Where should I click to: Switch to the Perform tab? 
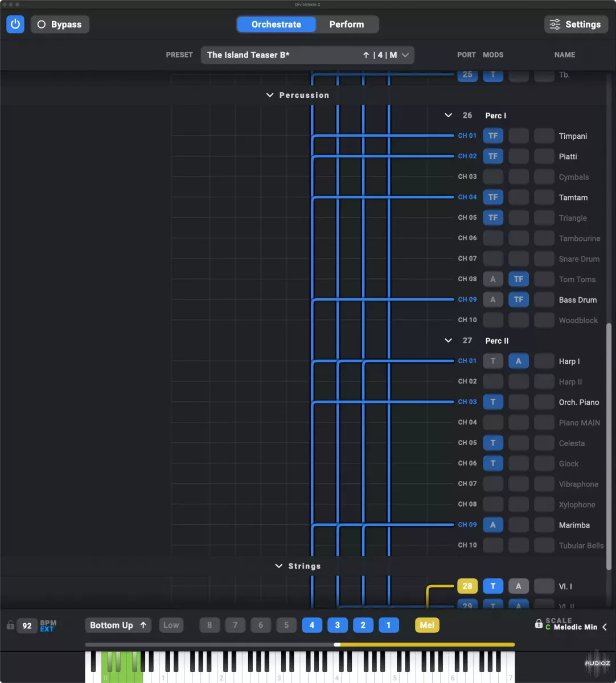pyautogui.click(x=347, y=24)
